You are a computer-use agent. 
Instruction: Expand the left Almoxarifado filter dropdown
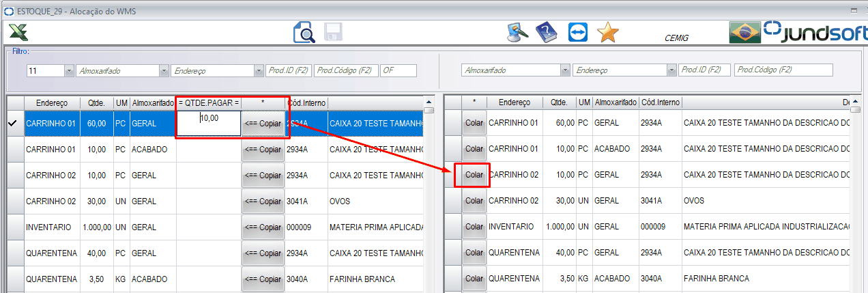point(164,70)
